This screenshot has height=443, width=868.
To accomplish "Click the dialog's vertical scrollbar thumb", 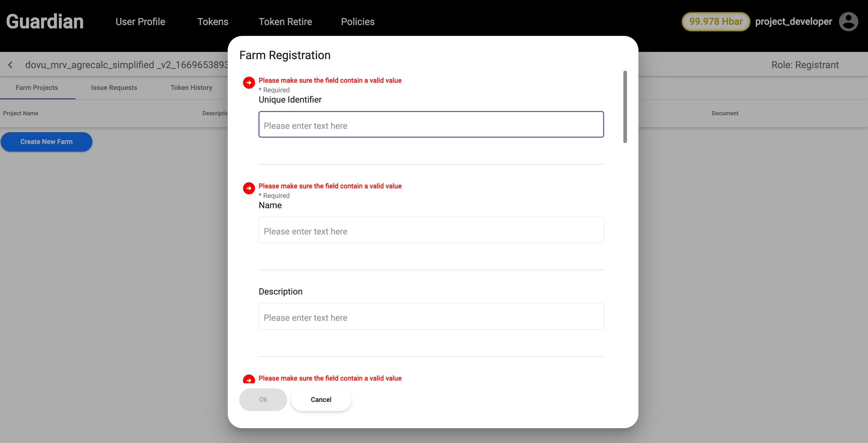I will pos(625,107).
